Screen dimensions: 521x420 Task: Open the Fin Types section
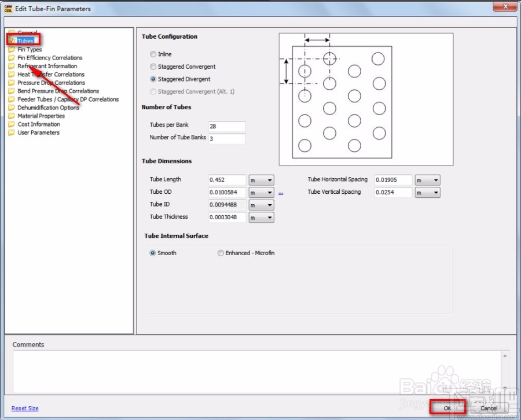coord(30,50)
